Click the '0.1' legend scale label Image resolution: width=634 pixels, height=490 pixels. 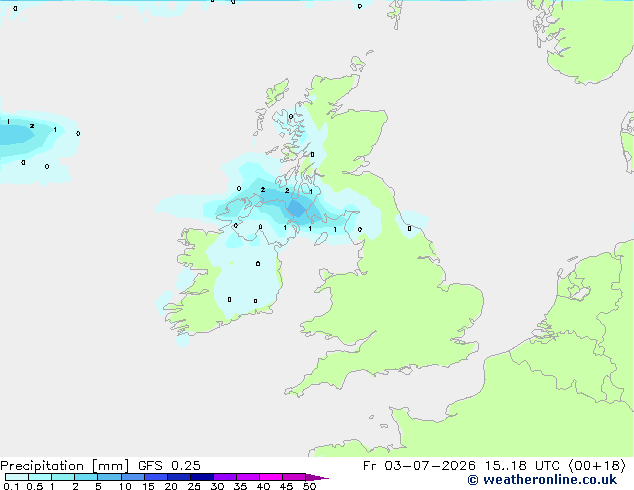point(11,486)
